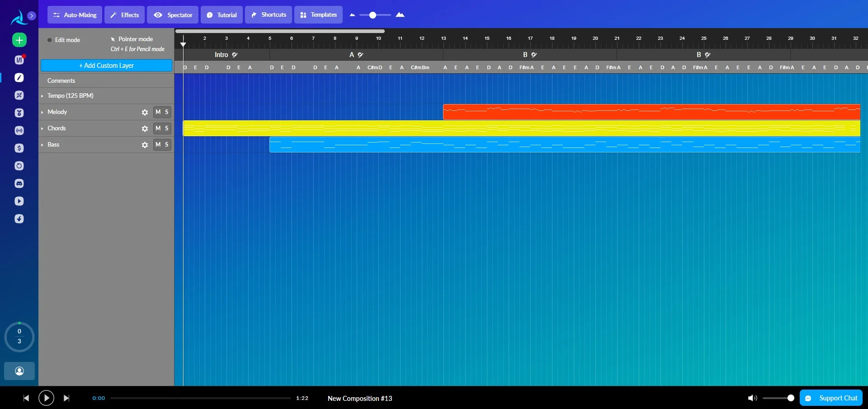Open the pinwheel styles sidebar icon
Viewport: 868px width, 409px height.
[x=19, y=95]
